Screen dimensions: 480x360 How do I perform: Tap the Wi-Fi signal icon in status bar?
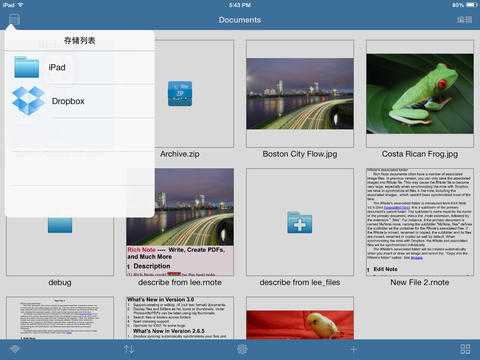(21, 5)
